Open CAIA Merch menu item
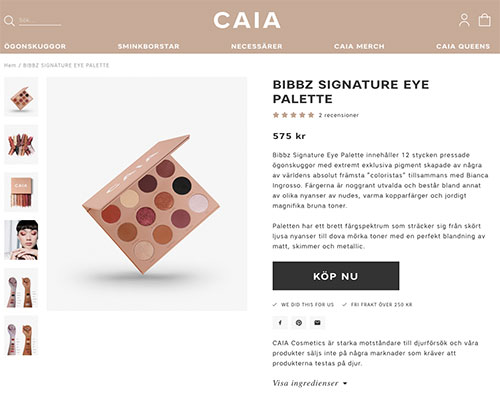Screen dimensions: 500x395 [359, 46]
